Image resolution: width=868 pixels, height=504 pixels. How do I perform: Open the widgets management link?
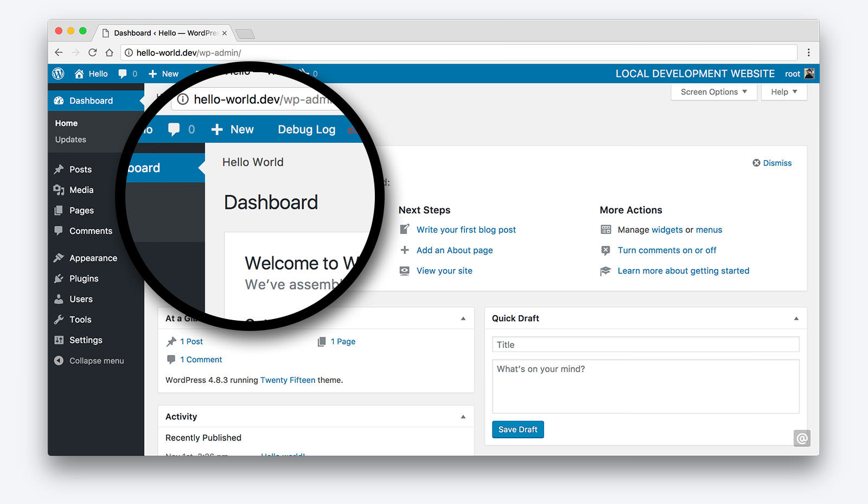click(x=667, y=229)
